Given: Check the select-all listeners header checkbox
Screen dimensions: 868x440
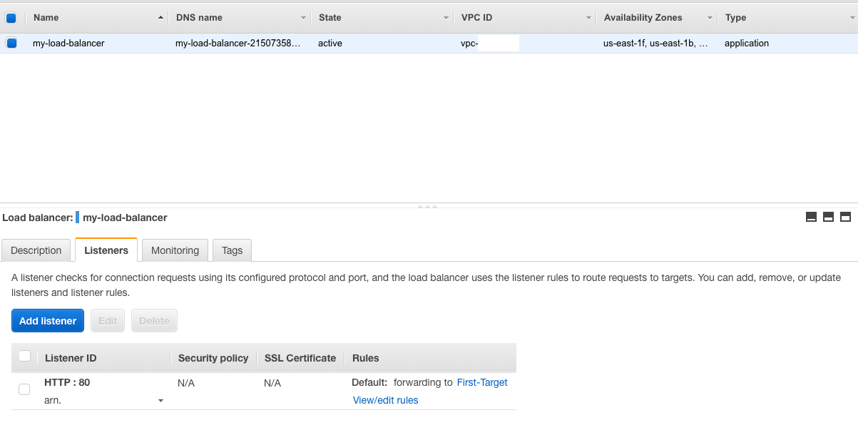Looking at the screenshot, I should point(25,357).
